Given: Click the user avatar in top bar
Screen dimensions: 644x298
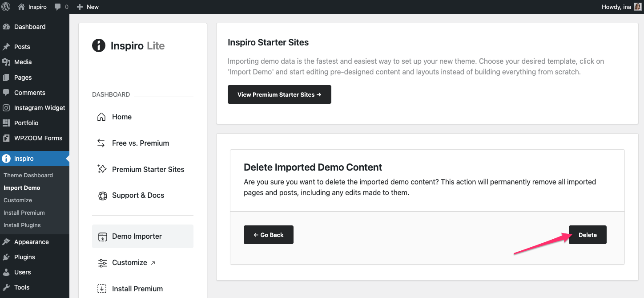Looking at the screenshot, I should tap(637, 7).
